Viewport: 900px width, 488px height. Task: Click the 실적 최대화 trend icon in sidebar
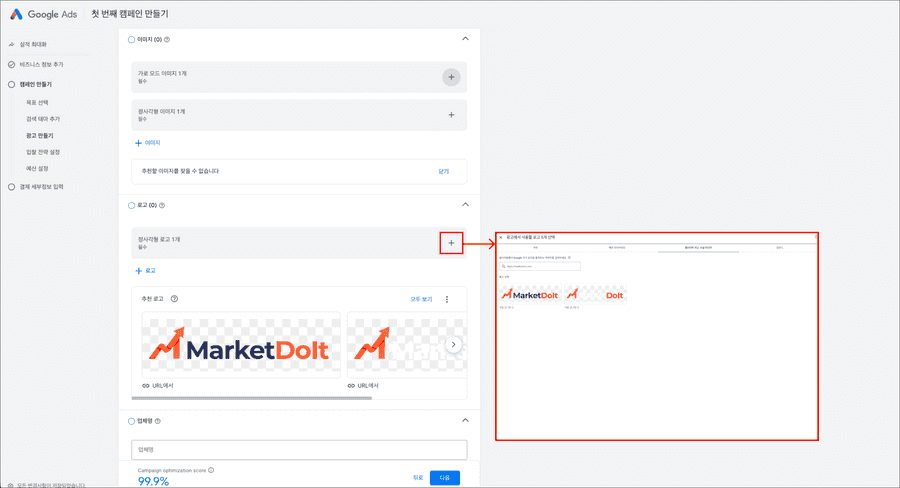[11, 44]
